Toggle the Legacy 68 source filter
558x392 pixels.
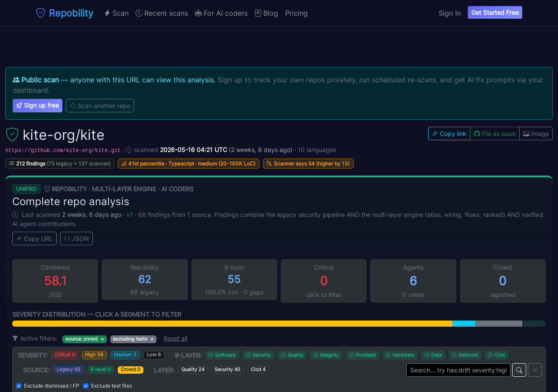[68, 370]
